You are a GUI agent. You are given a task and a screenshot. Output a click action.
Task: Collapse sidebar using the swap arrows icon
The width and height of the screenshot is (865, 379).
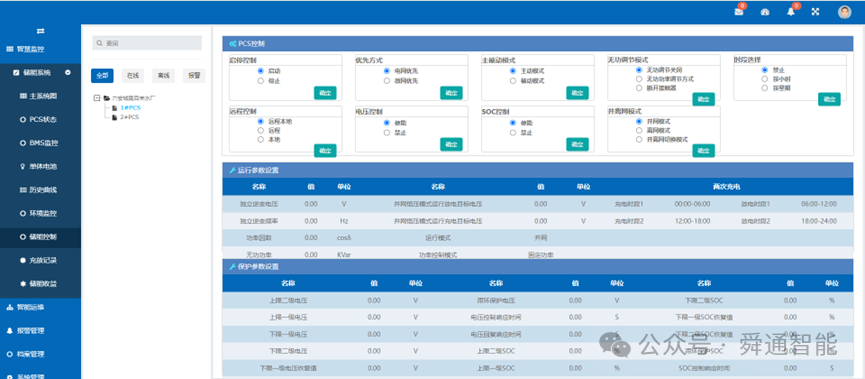[x=40, y=31]
